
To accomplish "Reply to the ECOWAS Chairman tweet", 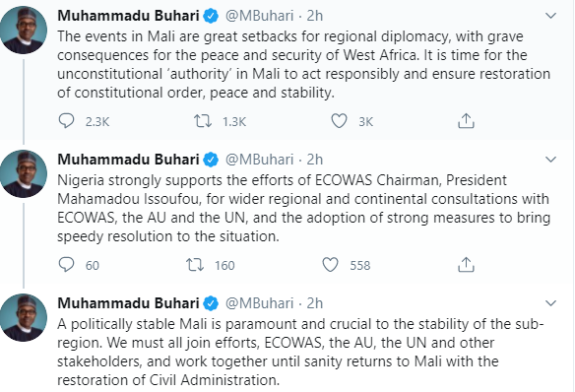I will (66, 265).
